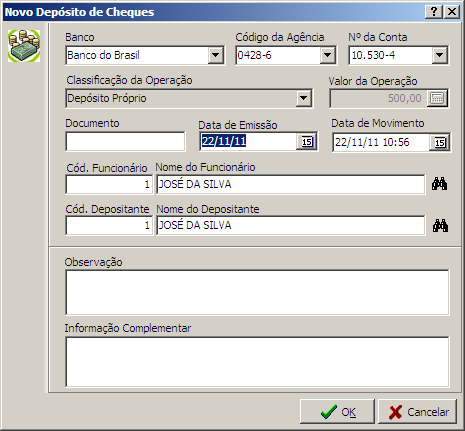Image resolution: width=465 pixels, height=431 pixels.
Task: Click the Data de Emissão date field
Action: [248, 142]
